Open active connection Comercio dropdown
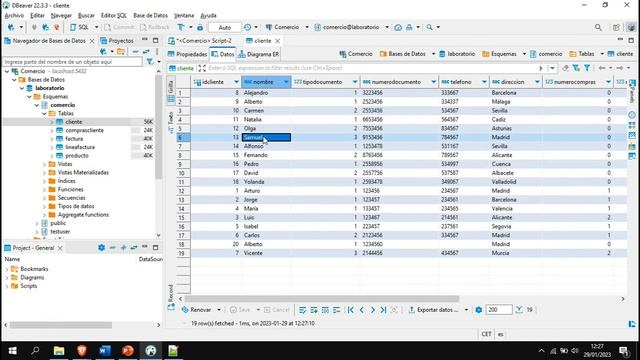This screenshot has height=360, width=640. (x=287, y=27)
